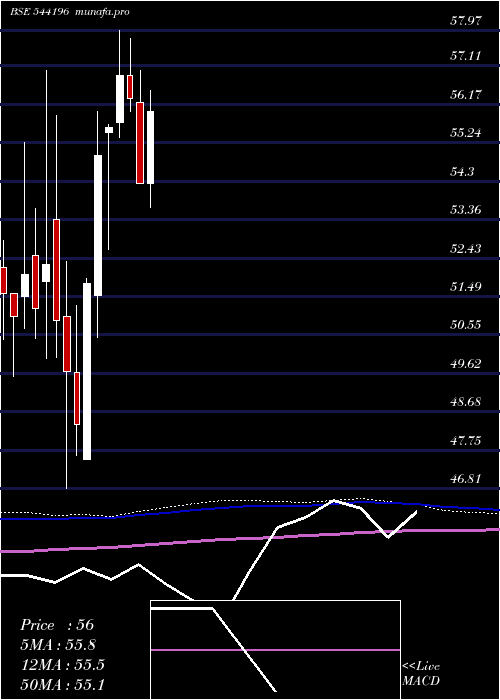Click the 51.49 price axis label
The width and height of the screenshot is (500, 700).
(465, 286)
